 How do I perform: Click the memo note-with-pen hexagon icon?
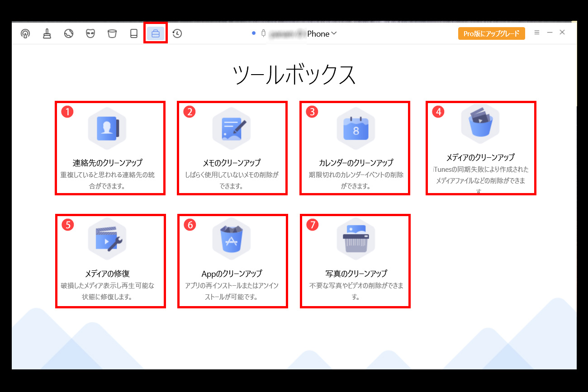(232, 128)
